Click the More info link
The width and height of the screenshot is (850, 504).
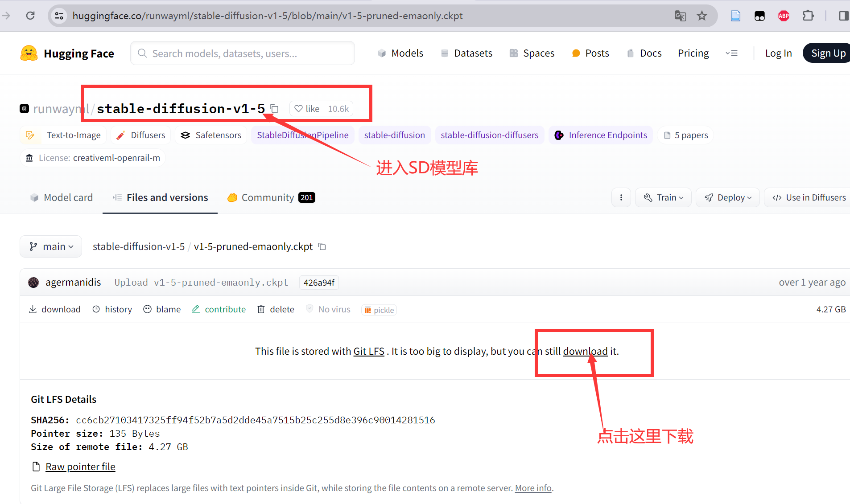(x=533, y=488)
